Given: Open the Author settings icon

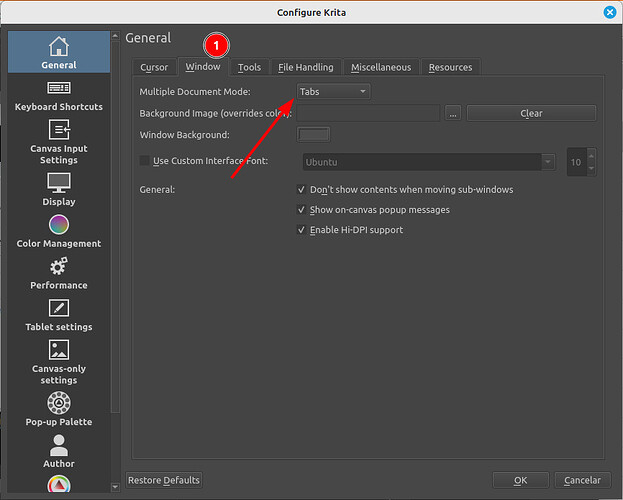Looking at the screenshot, I should coord(58,445).
